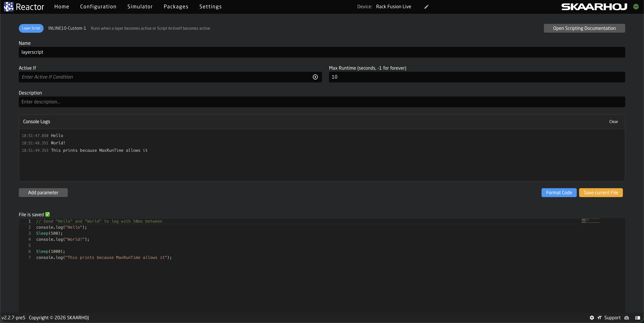Click the World! console log entry

[x=43, y=143]
